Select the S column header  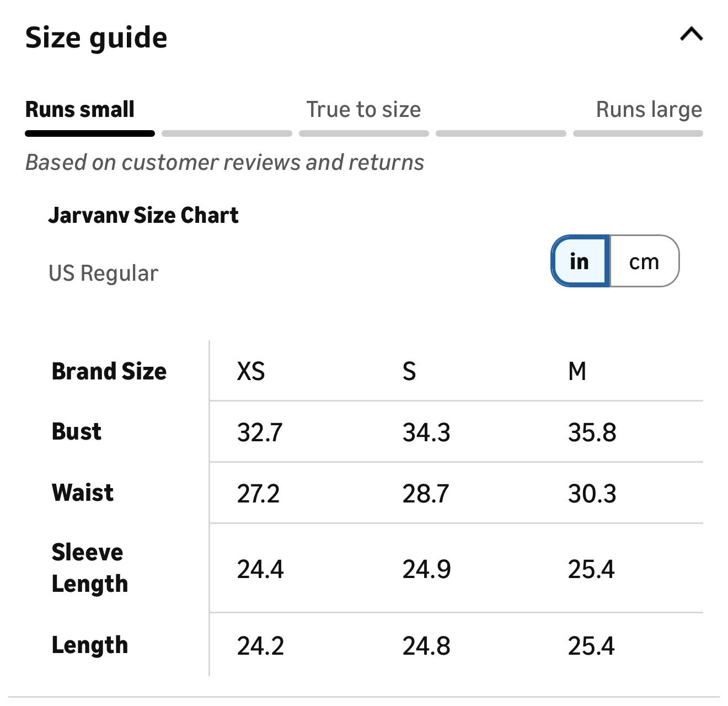point(409,371)
